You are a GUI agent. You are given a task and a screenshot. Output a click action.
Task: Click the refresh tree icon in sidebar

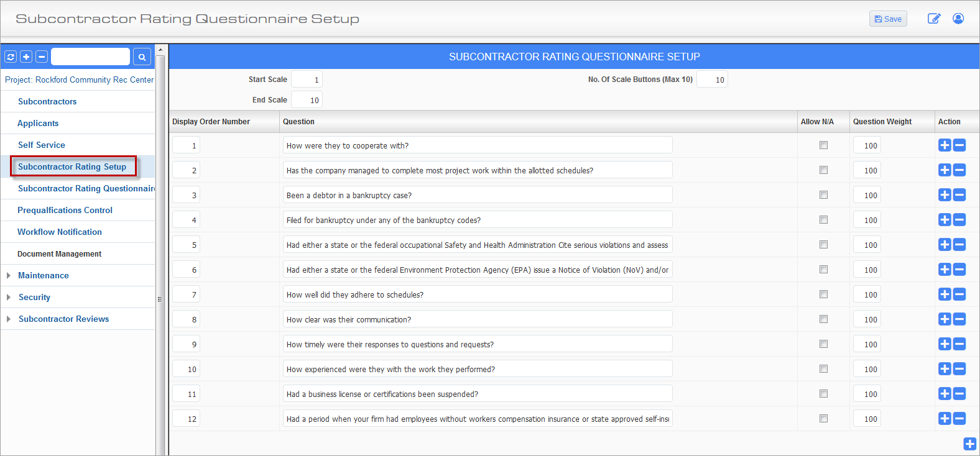pos(11,57)
